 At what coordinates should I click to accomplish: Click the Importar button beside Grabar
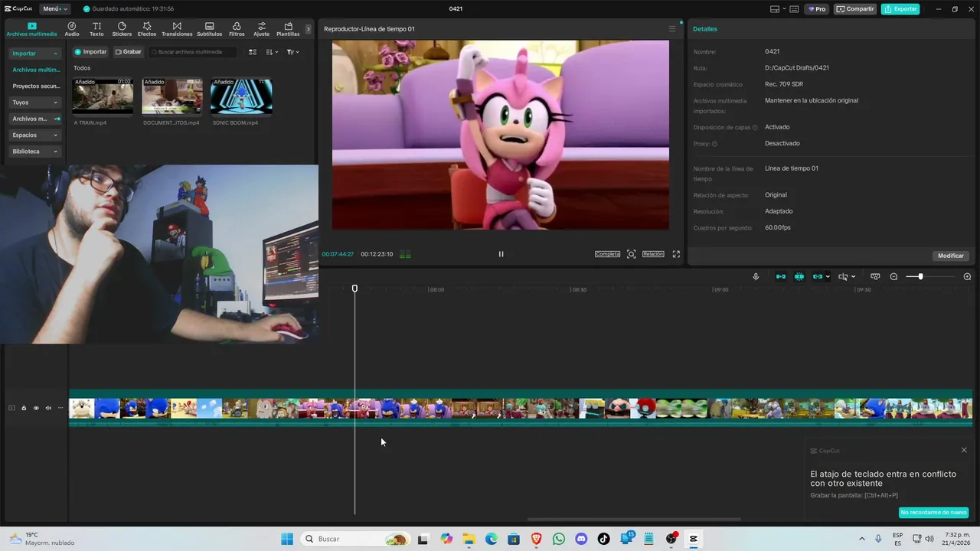[x=90, y=52]
